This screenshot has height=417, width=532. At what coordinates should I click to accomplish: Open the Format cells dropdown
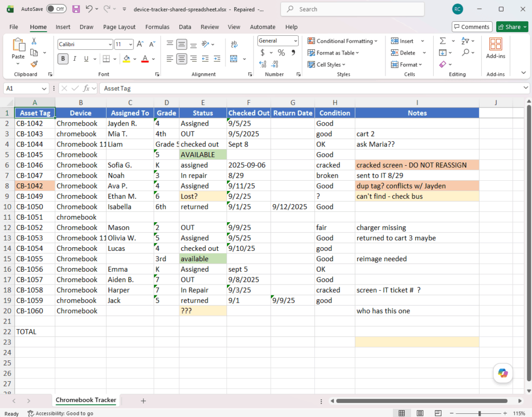click(x=406, y=64)
